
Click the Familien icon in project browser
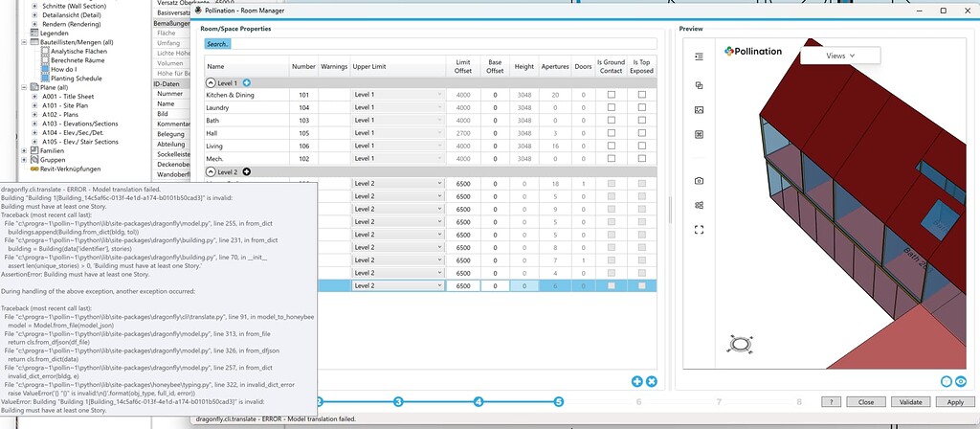(35, 150)
